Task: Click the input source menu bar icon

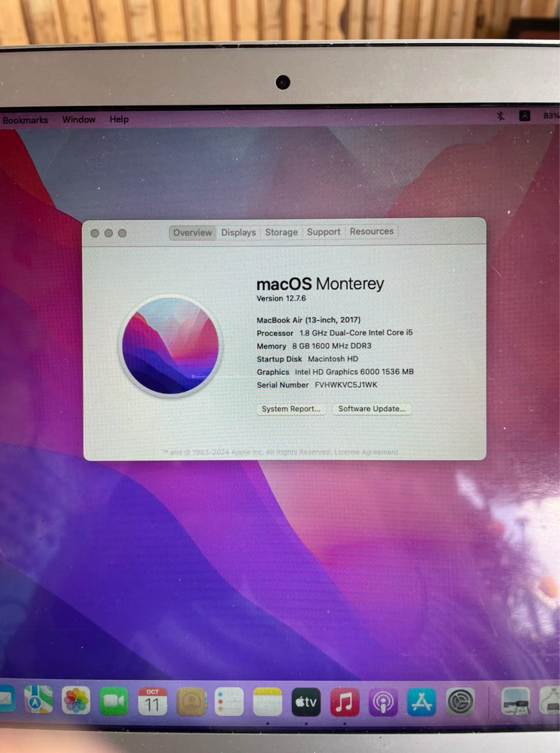Action: point(524,116)
